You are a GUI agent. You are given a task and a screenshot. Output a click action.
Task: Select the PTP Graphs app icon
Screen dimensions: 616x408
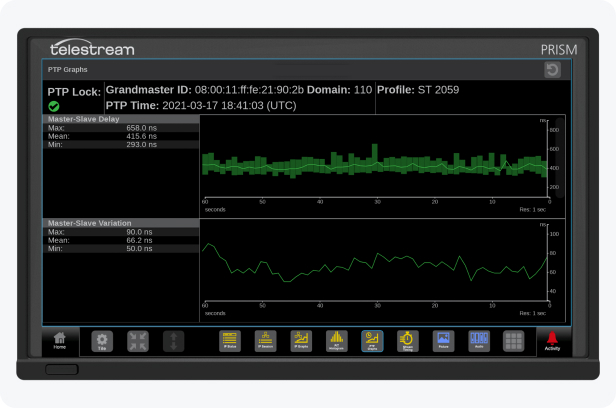pos(372,341)
